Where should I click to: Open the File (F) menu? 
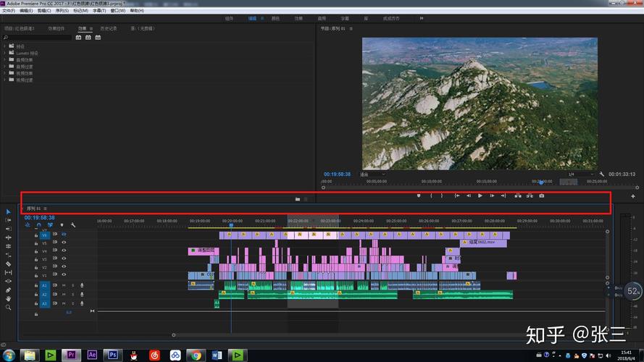coord(9,11)
